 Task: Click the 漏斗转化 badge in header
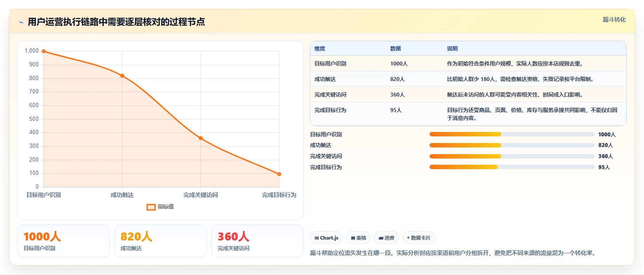click(614, 19)
